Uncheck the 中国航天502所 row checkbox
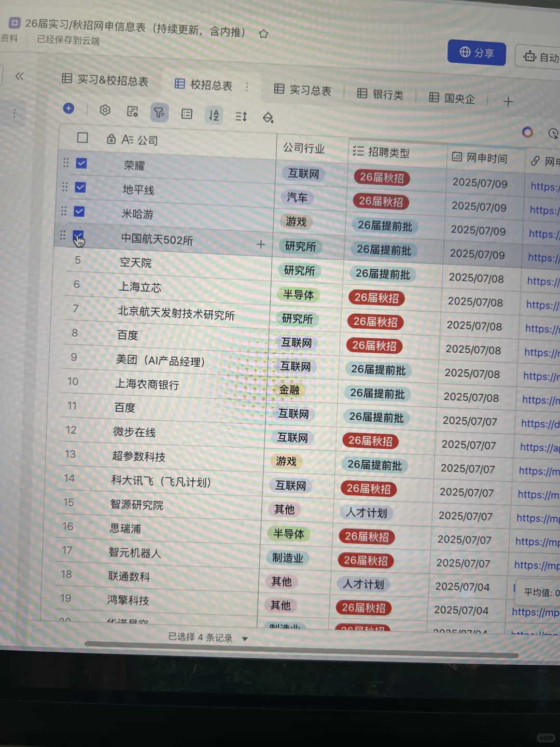Screen dimensions: 560x747 [x=78, y=236]
